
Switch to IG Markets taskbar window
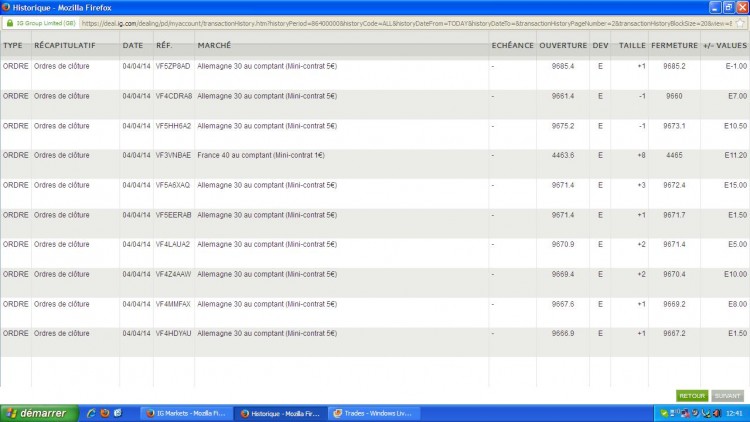188,413
